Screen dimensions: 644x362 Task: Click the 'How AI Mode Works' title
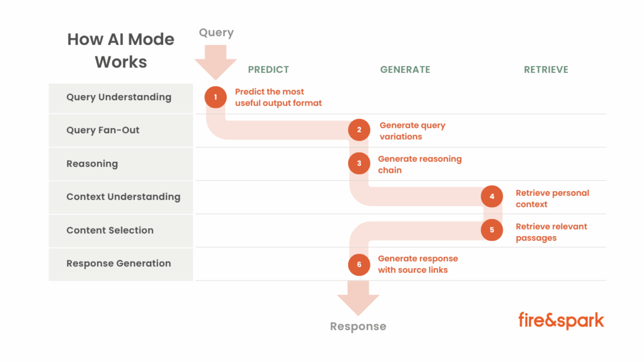(x=121, y=50)
